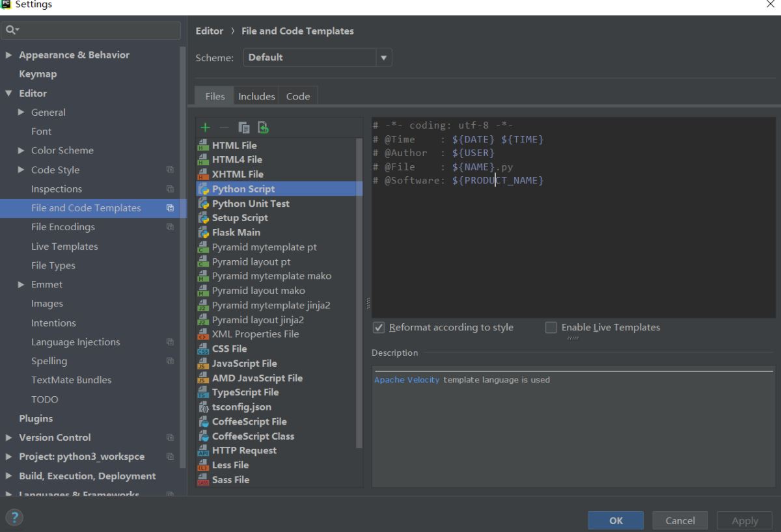The image size is (781, 532).
Task: Click the Copy Template icon
Action: point(244,127)
